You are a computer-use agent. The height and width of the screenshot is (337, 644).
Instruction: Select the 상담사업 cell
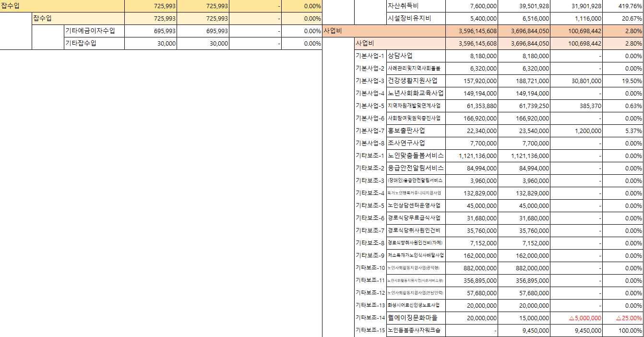(x=416, y=56)
